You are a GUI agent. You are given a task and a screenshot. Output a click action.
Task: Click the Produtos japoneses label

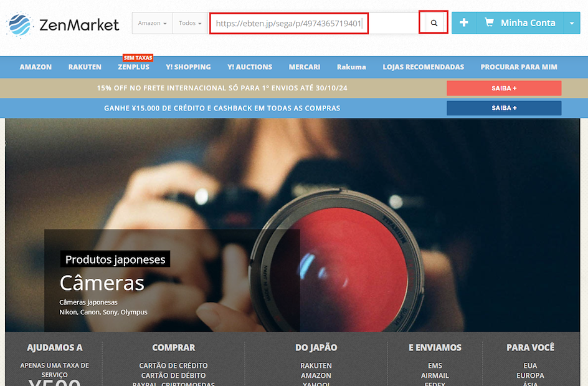pos(115,259)
